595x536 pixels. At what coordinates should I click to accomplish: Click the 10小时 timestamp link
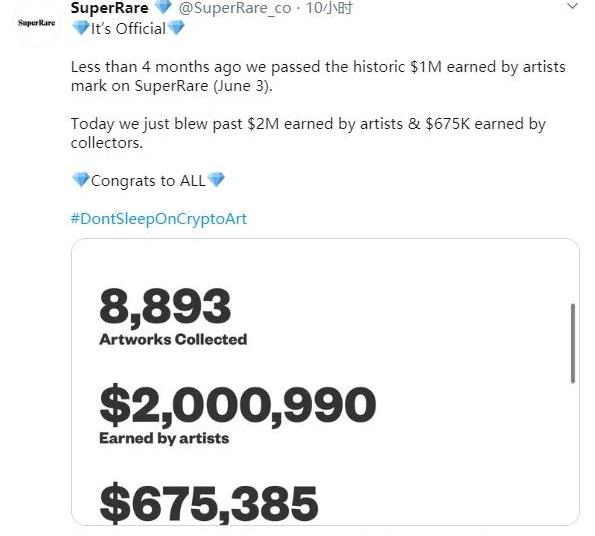coord(329,8)
